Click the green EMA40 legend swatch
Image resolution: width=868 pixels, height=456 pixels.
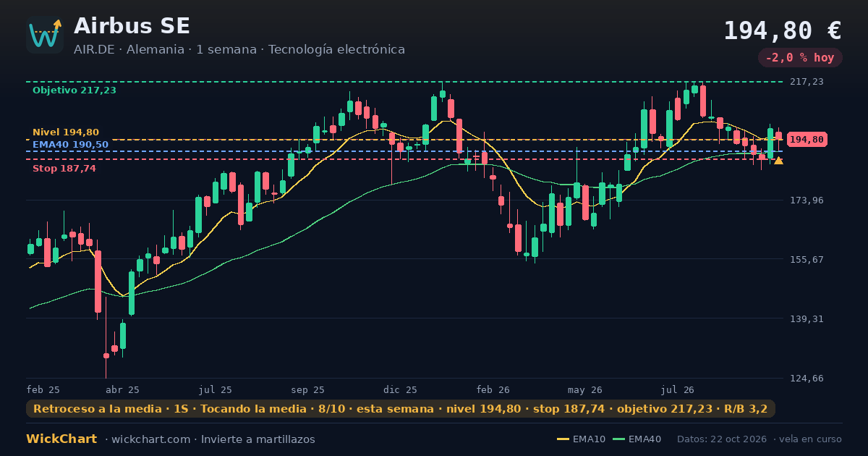pyautogui.click(x=618, y=439)
